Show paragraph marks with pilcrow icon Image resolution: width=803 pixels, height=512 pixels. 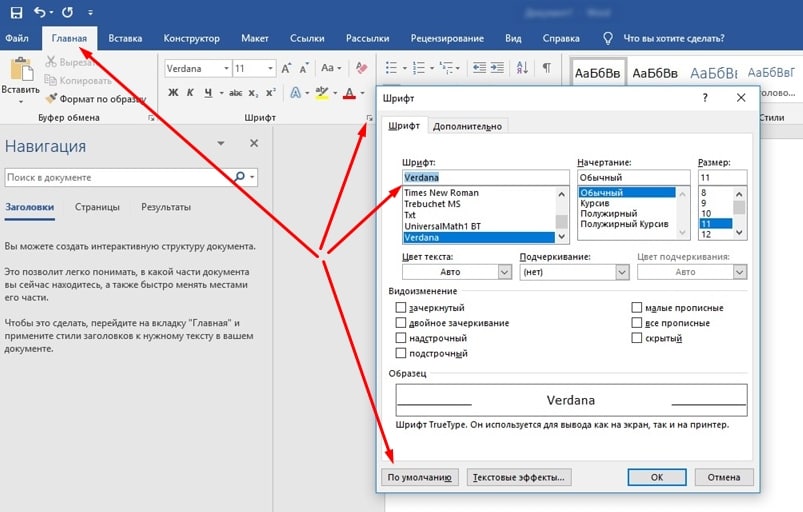pos(546,68)
